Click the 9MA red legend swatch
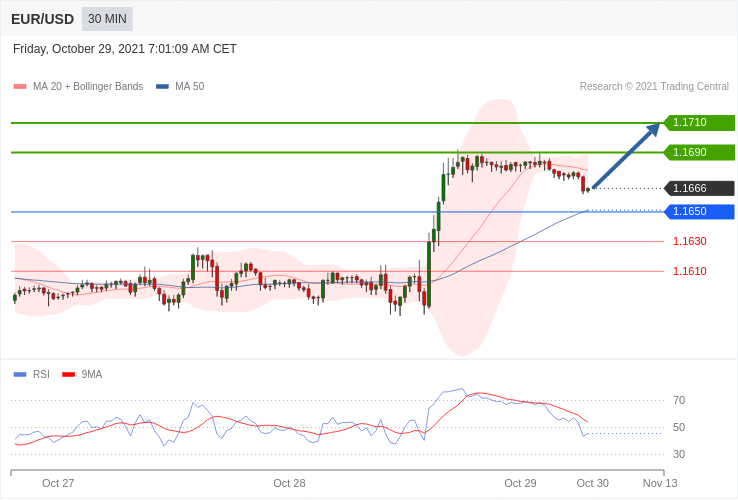 pyautogui.click(x=69, y=375)
